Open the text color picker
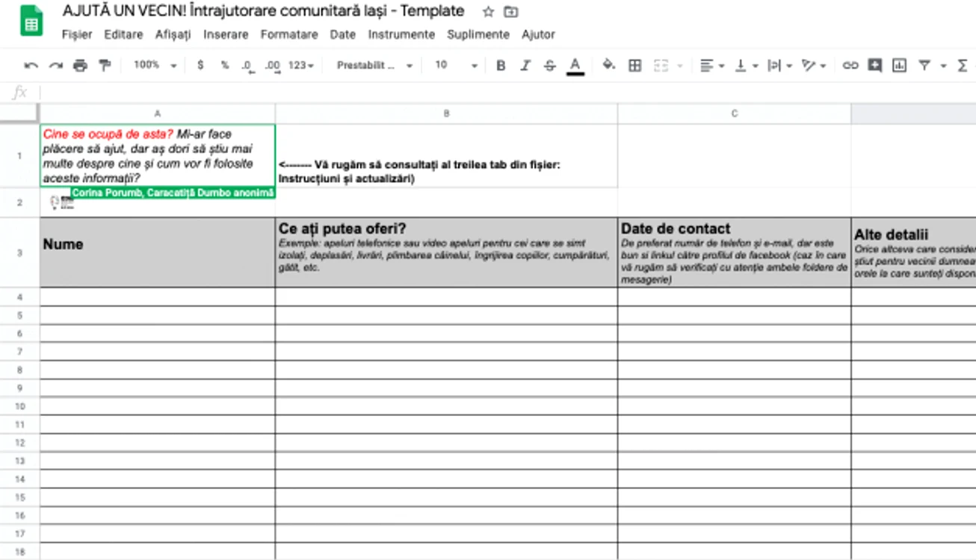The image size is (976, 560). [575, 66]
